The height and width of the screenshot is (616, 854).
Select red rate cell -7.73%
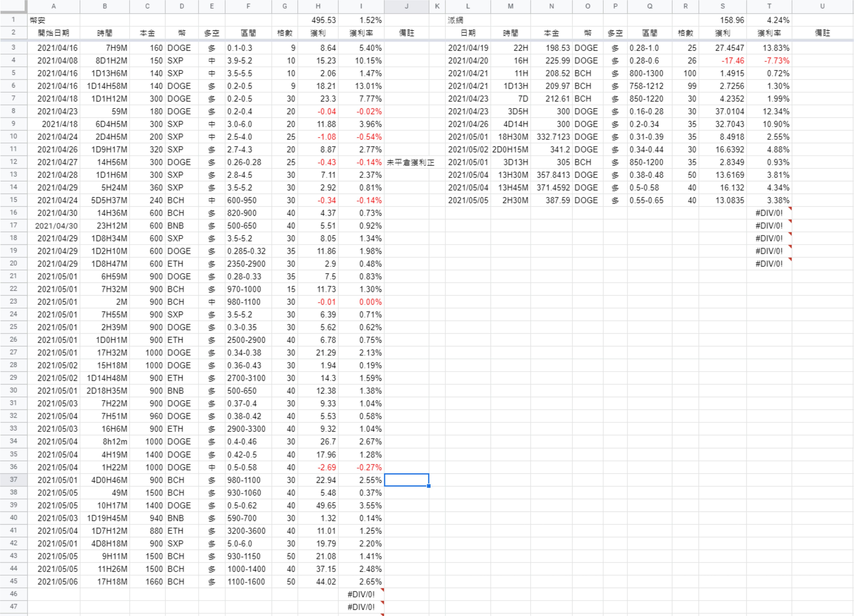click(x=769, y=61)
